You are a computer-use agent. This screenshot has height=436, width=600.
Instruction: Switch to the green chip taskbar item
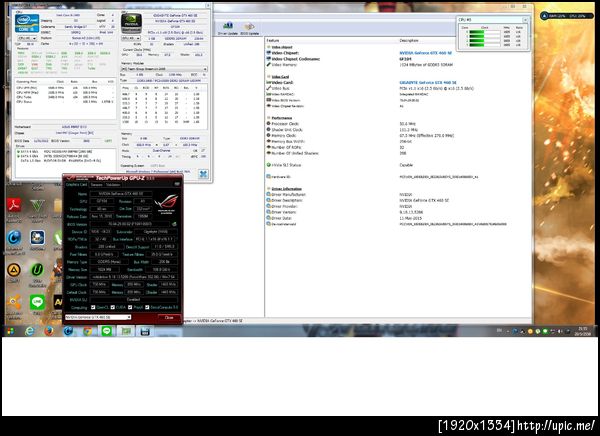(126, 331)
